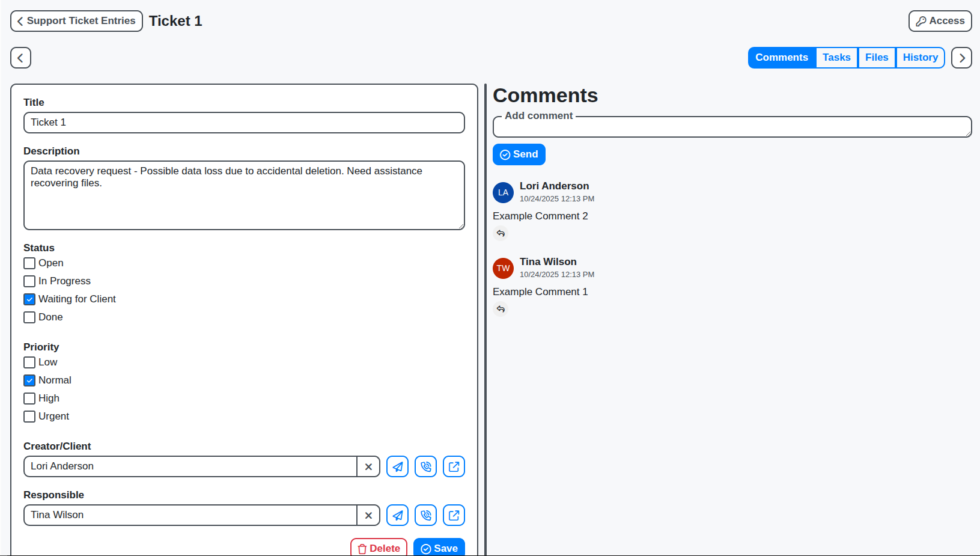This screenshot has width=980, height=556.
Task: Clear the Creator/Client field with the X
Action: coord(368,466)
